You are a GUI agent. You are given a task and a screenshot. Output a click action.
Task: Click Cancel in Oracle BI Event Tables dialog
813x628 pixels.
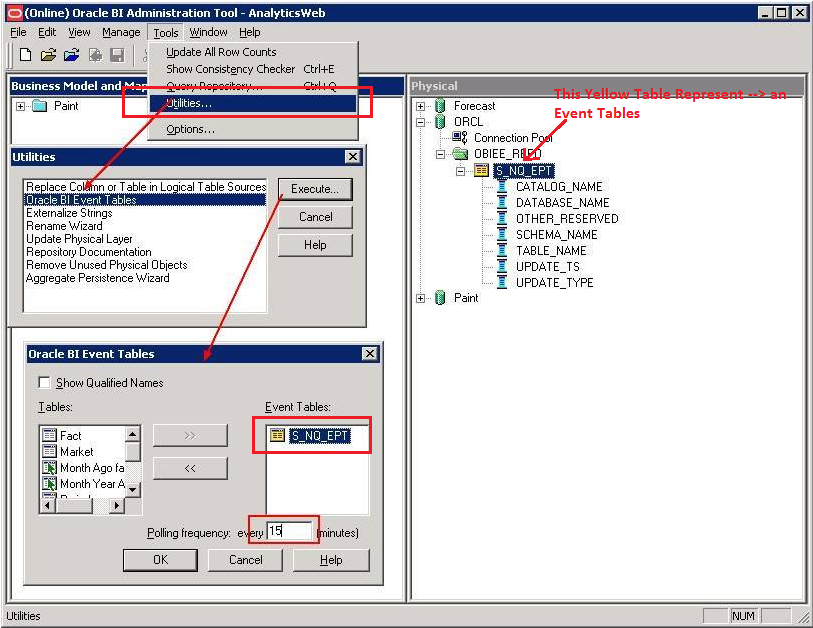point(245,560)
